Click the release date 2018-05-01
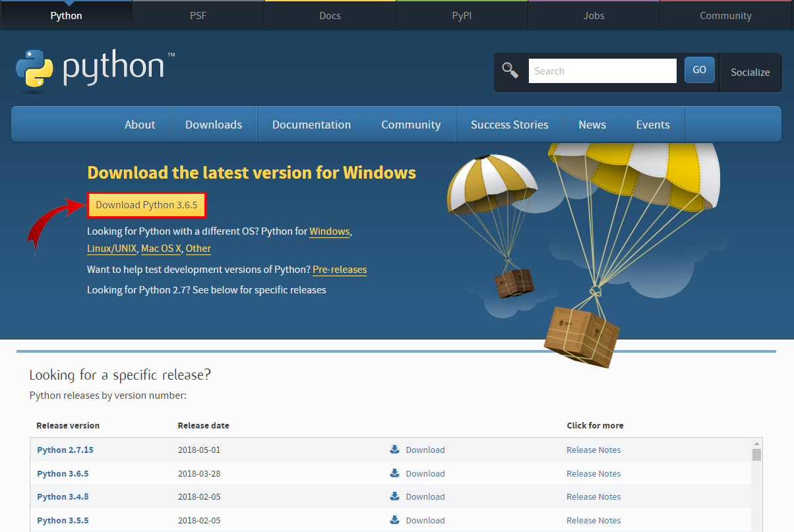 pos(199,450)
